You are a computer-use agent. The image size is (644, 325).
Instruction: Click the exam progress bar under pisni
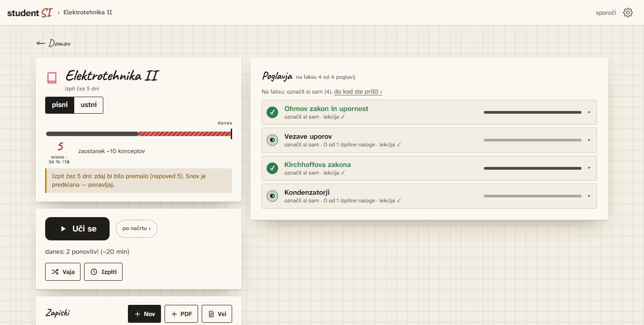point(139,134)
